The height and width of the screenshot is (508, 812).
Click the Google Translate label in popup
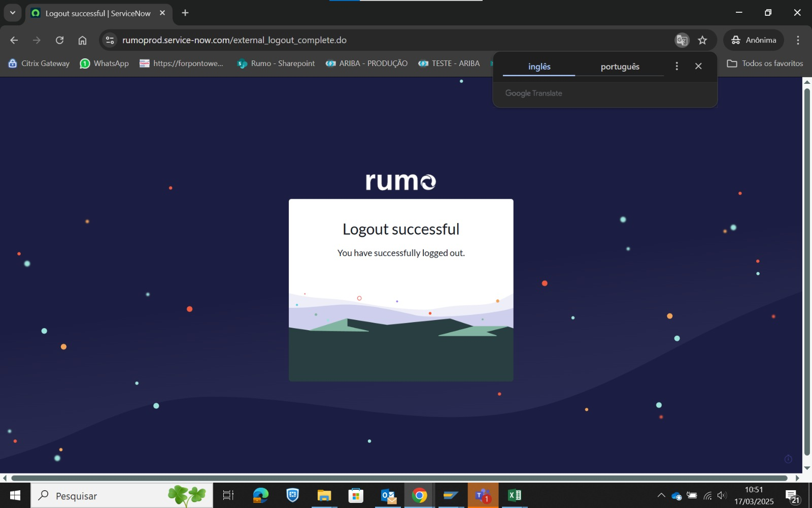click(x=534, y=93)
